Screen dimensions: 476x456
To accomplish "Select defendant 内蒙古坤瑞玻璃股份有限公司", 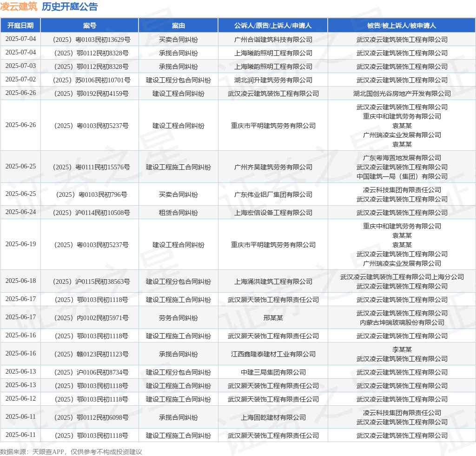I will pyautogui.click(x=402, y=322).
